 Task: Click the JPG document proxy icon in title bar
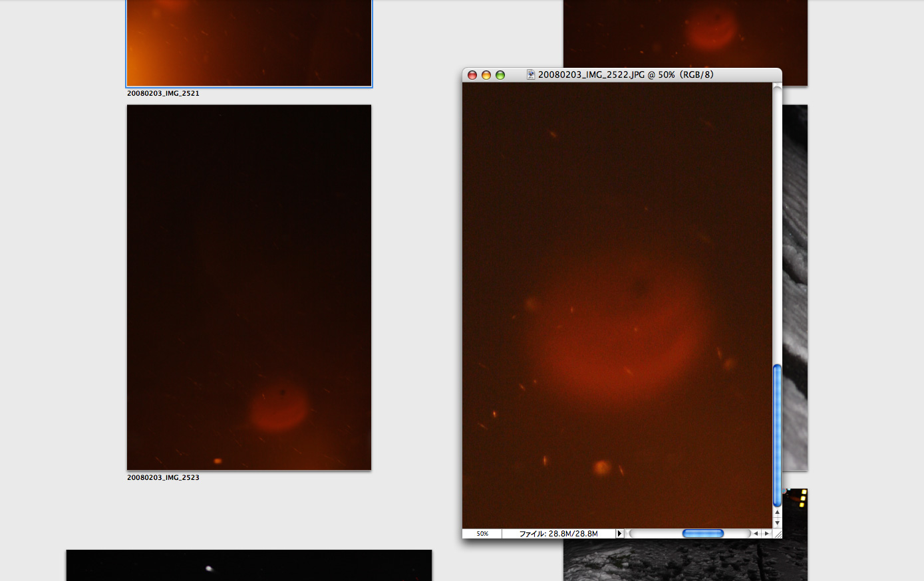[x=531, y=75]
